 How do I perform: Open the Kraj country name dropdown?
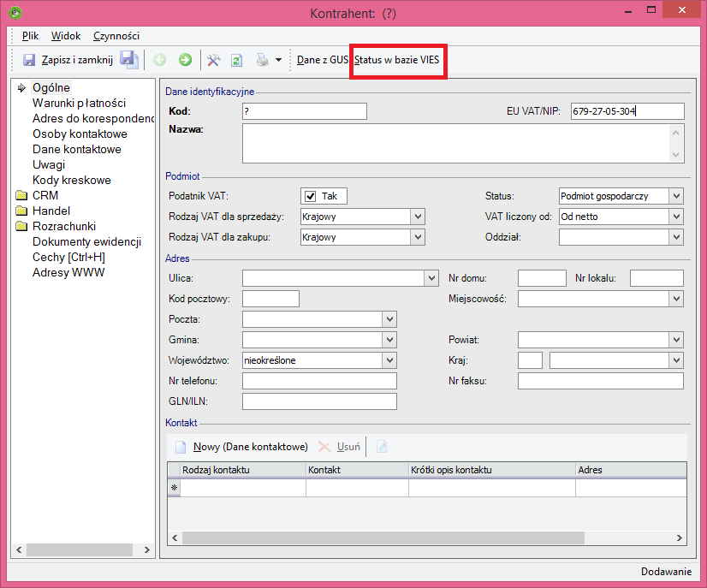coord(676,360)
